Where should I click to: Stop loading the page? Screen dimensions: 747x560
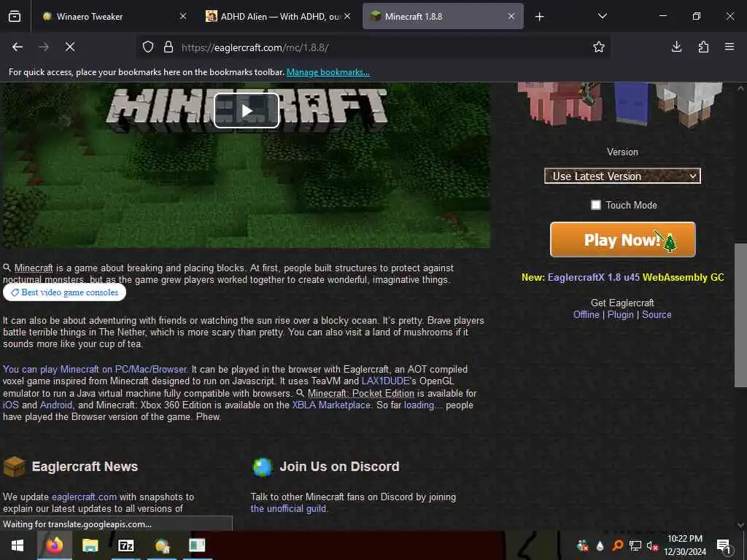70,47
